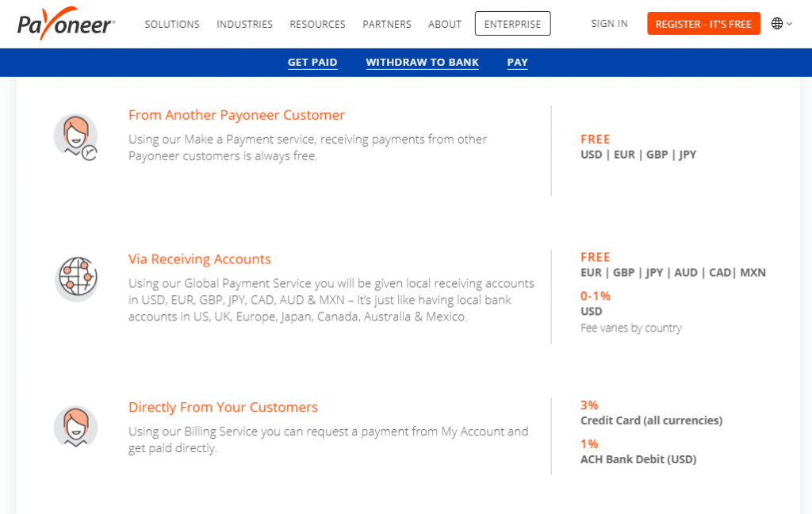Click Directly From Your Customers heading
The height and width of the screenshot is (514, 812).
click(x=223, y=407)
